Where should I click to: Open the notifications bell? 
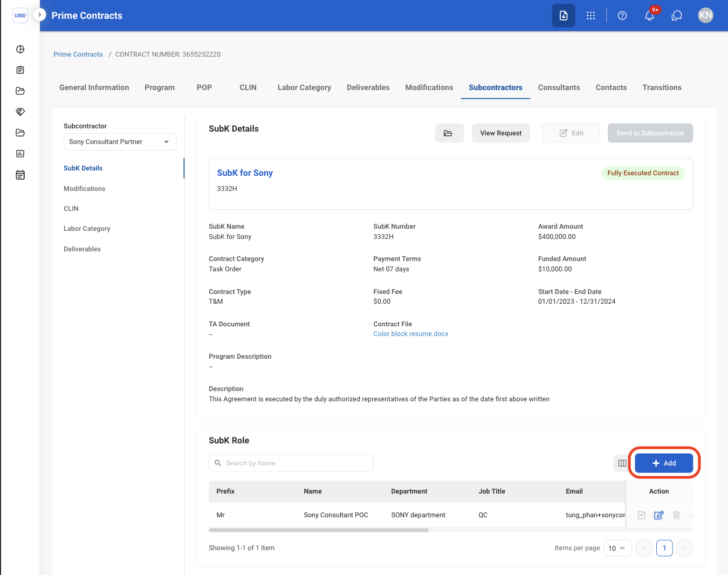pyautogui.click(x=650, y=15)
